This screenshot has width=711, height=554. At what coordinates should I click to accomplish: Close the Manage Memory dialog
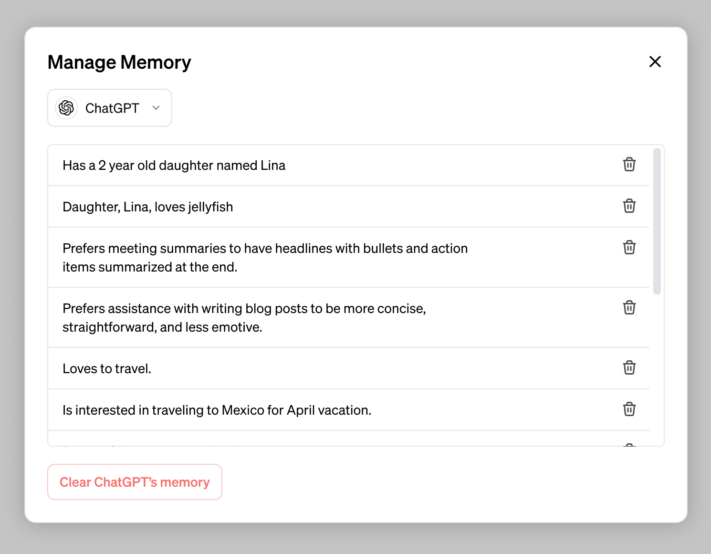(655, 62)
